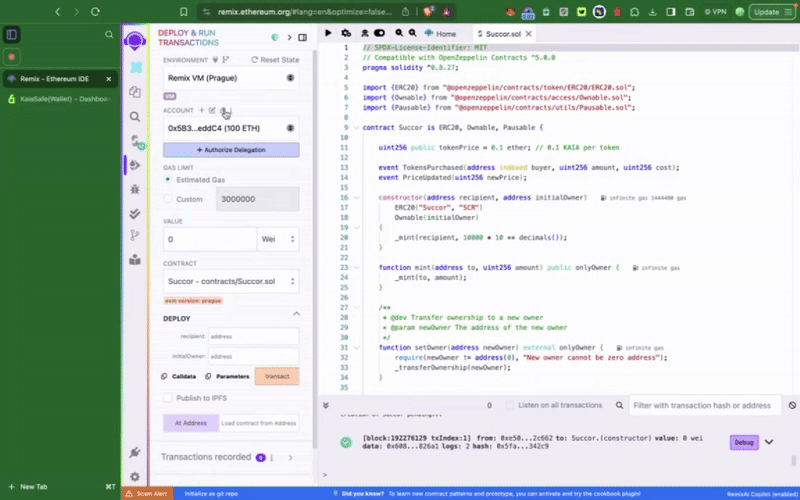This screenshot has height=500, width=800.
Task: Click the MetaMask fox extension icon
Action: coord(510,12)
